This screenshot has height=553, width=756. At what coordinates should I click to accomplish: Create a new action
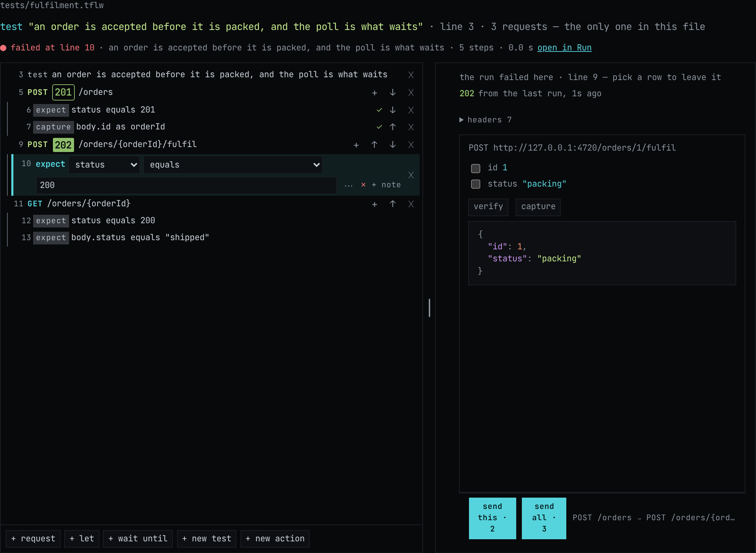click(275, 539)
